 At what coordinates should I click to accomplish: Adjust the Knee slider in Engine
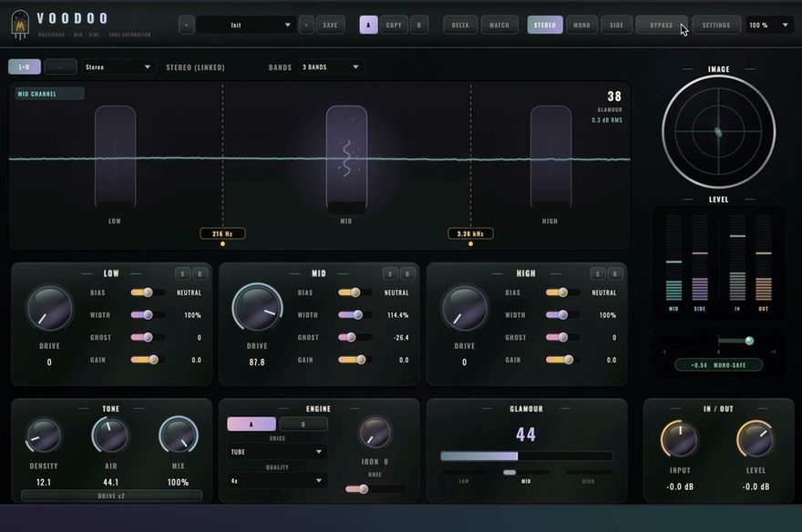(x=375, y=489)
